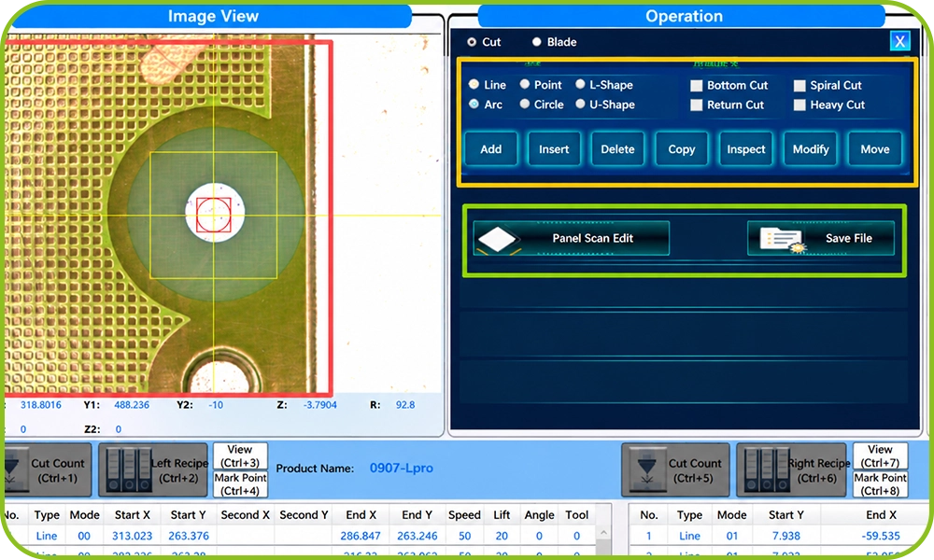Click the End Y value 263.246
Viewport: 934px width, 560px height.
point(417,536)
